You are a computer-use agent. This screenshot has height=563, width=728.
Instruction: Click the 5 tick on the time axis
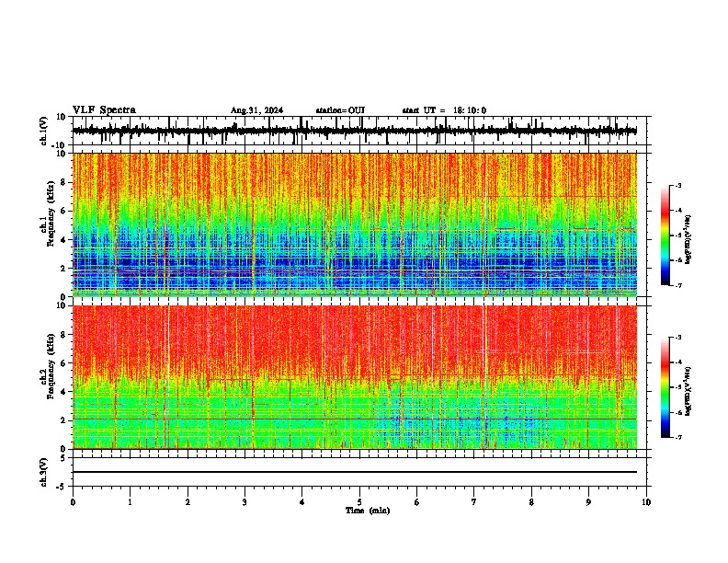359,502
